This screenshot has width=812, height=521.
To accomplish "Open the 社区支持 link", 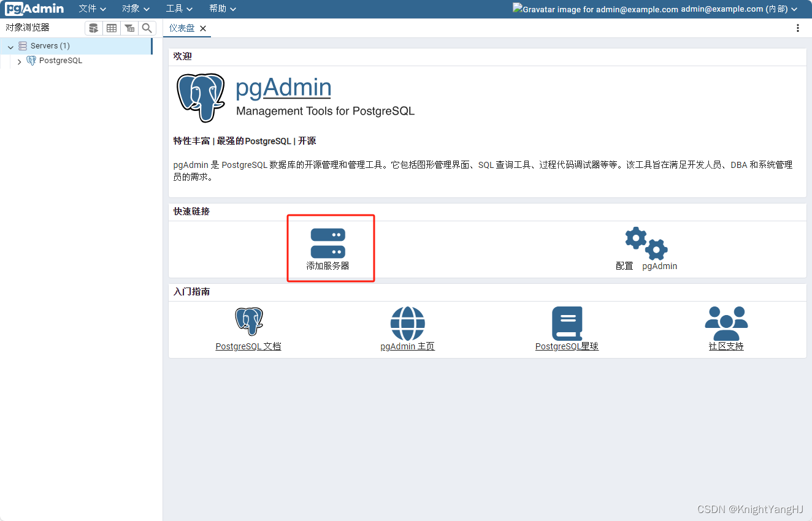I will 726,346.
